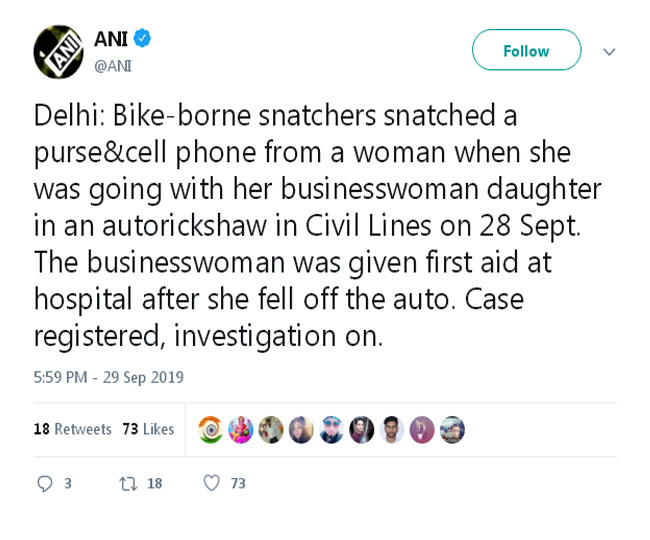
Task: Click the last liker avatar in the row
Action: (452, 430)
